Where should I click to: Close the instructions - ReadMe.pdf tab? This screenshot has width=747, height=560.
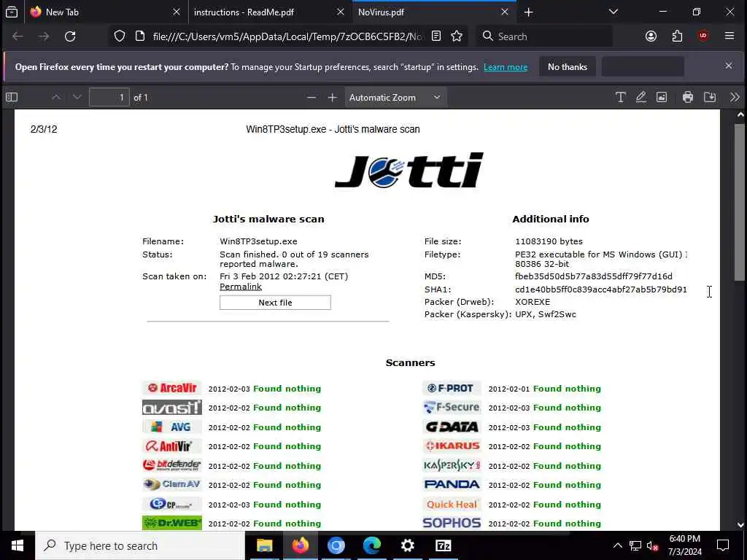click(340, 12)
